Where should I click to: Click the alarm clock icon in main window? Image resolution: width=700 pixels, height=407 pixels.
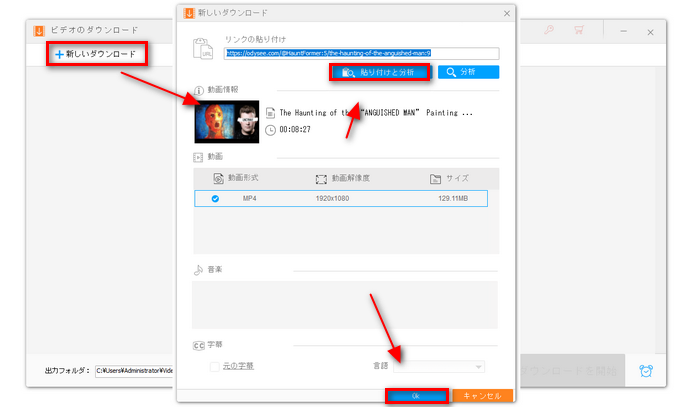coord(646,370)
